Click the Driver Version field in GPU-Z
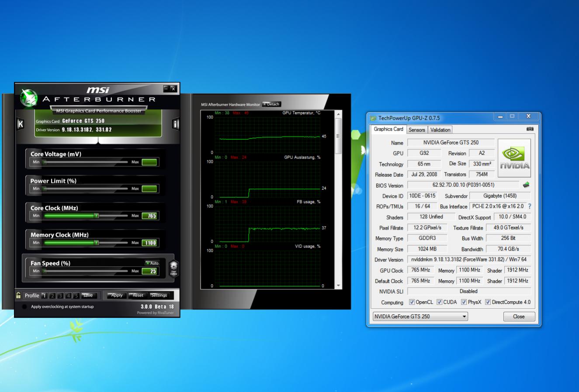Image resolution: width=579 pixels, height=392 pixels. point(469,259)
